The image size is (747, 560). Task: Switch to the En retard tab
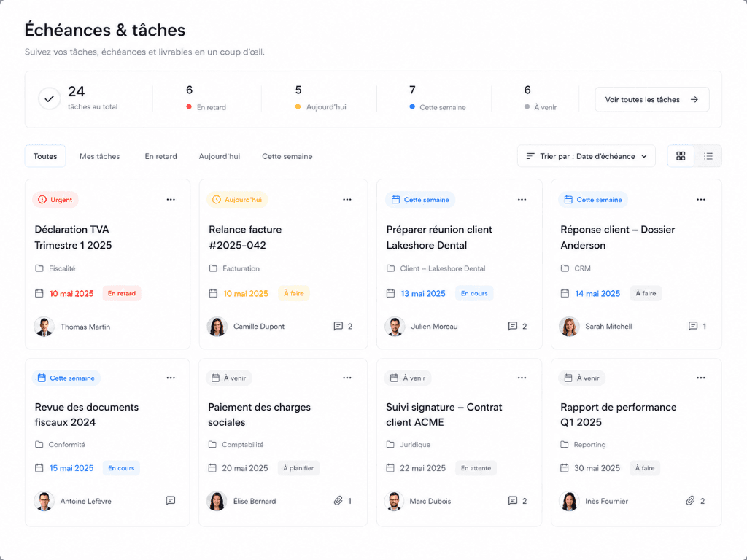pos(161,156)
